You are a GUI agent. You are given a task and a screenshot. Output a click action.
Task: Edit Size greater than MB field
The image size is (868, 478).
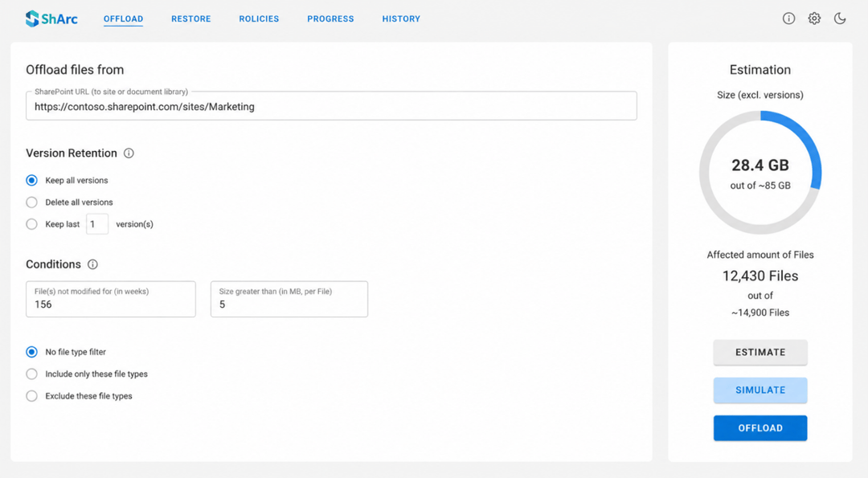(289, 300)
